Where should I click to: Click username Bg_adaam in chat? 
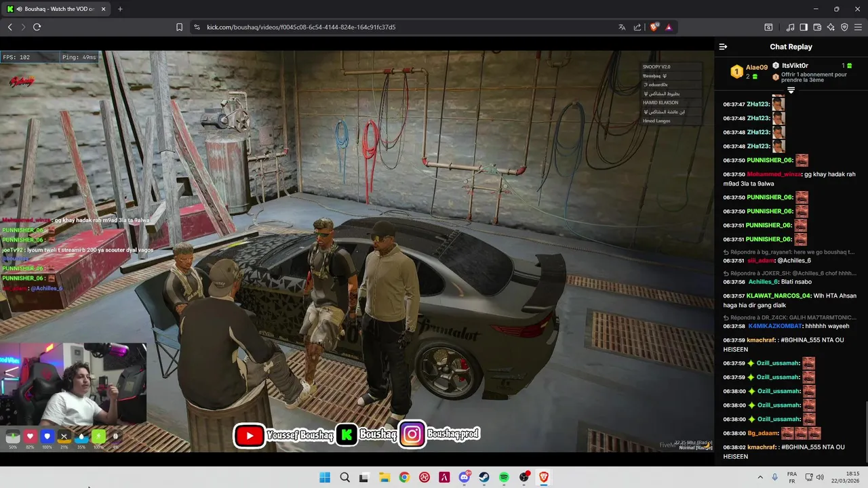pos(763,433)
